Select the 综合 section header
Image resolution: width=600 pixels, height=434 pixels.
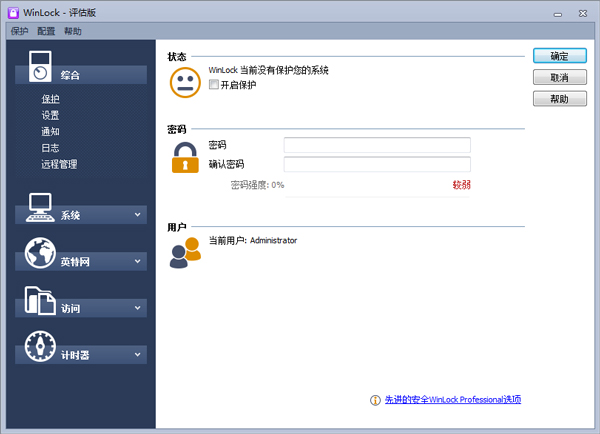[x=81, y=75]
